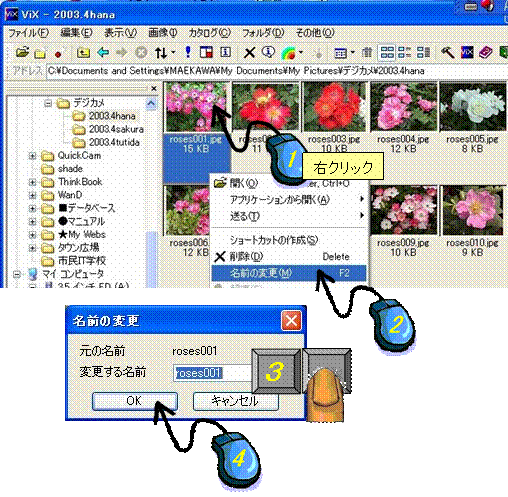Click the image info speech bubble icon

pyautogui.click(x=268, y=52)
